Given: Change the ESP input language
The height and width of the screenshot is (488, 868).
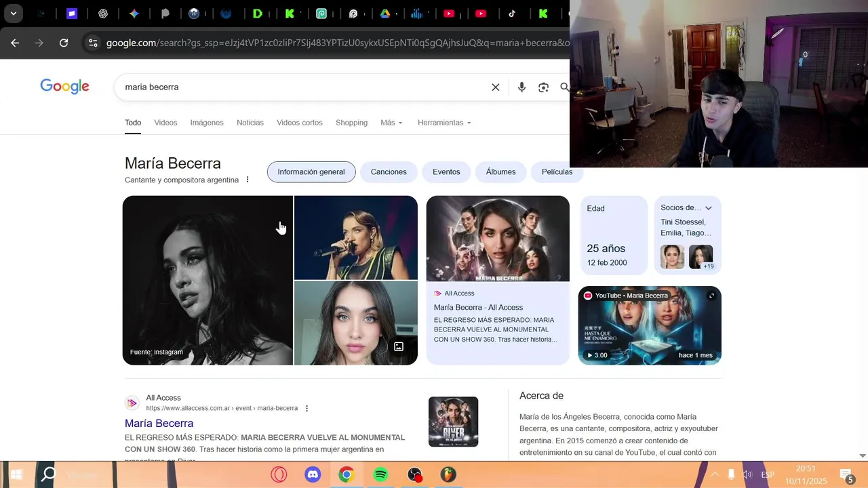Looking at the screenshot, I should pos(768,474).
